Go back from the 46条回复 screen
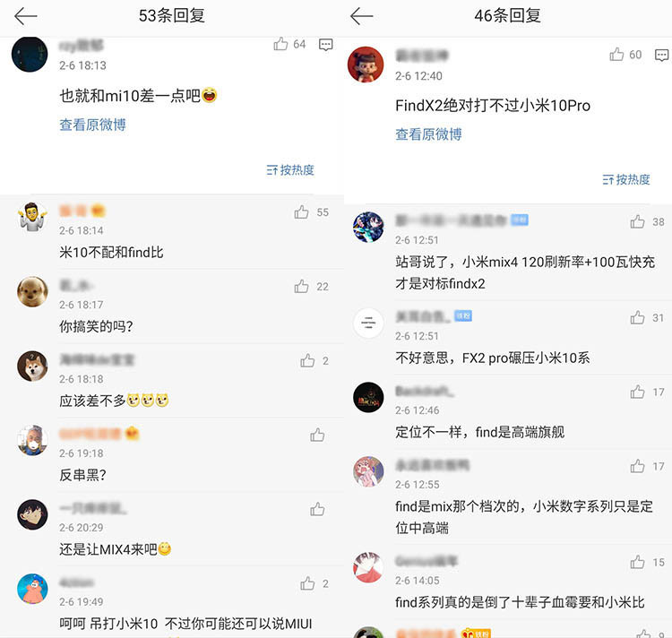The image size is (672, 638). (x=361, y=16)
